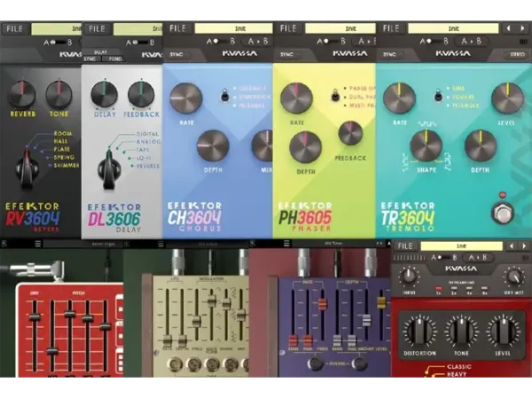Image resolution: width=532 pixels, height=399 pixels.
Task: Select 4x oversampling in the distortion plugin
Action: click(x=469, y=290)
